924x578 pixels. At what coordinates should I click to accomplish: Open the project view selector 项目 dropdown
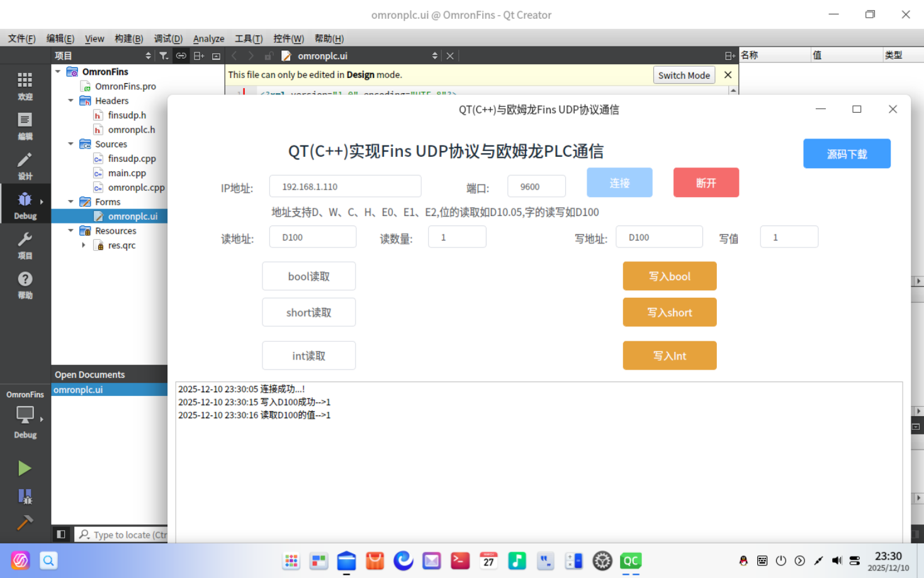tap(104, 56)
